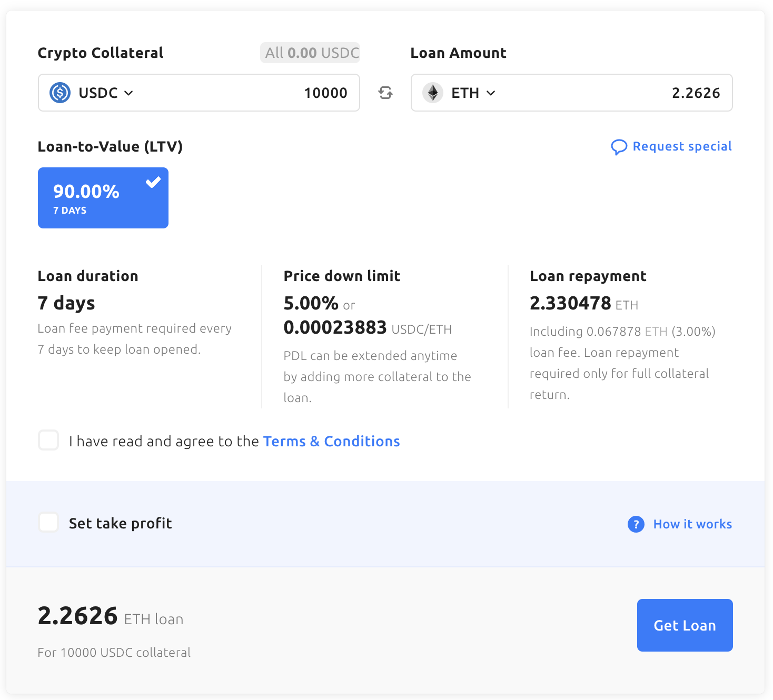This screenshot has width=773, height=700.
Task: Click the 5.00% price down limit value
Action: 311,303
